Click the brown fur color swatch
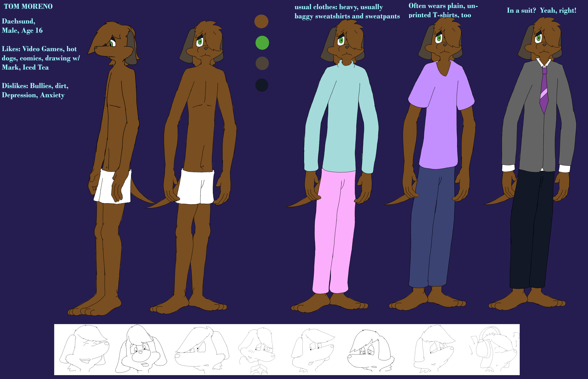Screen dimensions: 588x379 click(261, 21)
